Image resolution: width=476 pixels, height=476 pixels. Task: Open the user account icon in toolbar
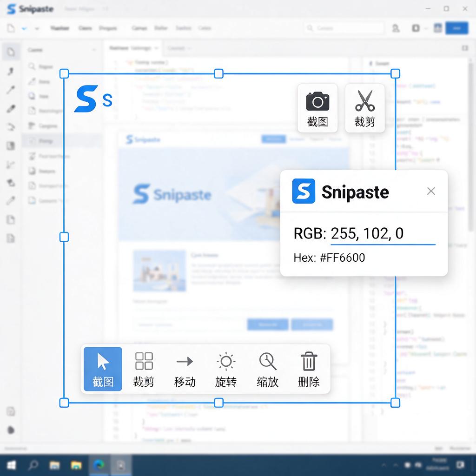click(x=396, y=28)
